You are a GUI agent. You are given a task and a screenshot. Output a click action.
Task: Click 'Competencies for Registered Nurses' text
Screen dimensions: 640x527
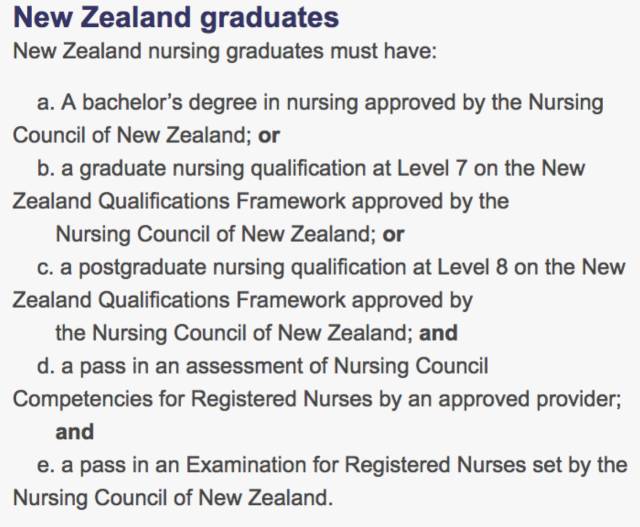click(193, 400)
